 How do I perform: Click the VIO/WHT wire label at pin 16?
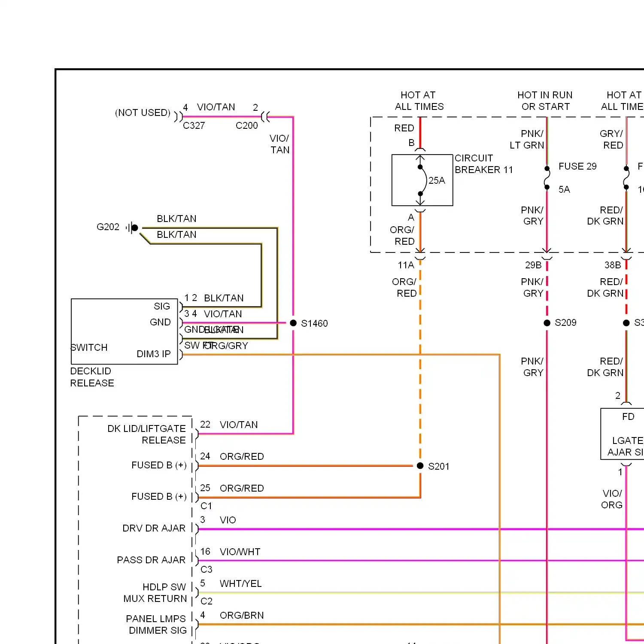click(x=240, y=552)
